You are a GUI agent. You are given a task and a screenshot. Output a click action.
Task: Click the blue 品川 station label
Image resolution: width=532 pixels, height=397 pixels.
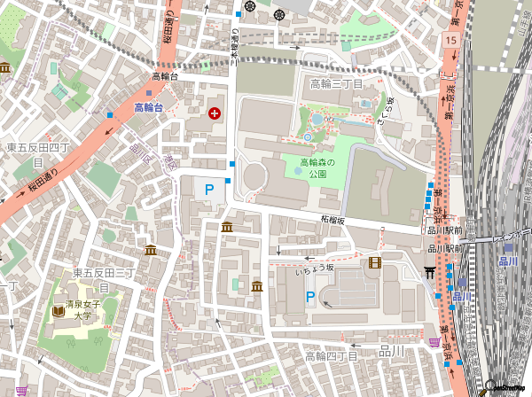[x=507, y=261]
